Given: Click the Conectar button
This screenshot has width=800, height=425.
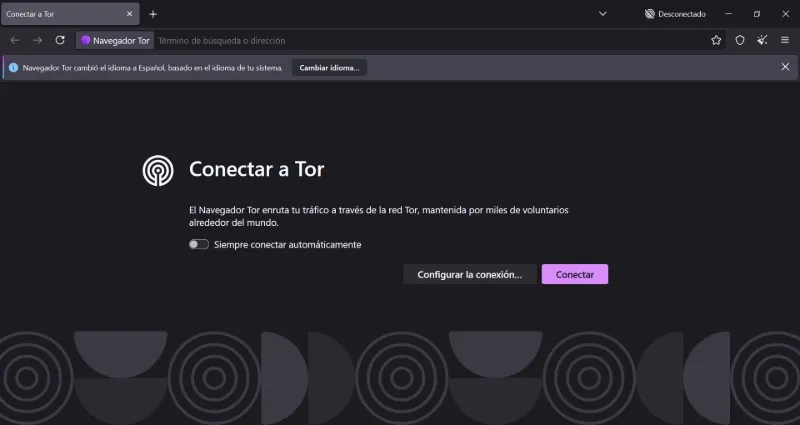Looking at the screenshot, I should click(574, 274).
